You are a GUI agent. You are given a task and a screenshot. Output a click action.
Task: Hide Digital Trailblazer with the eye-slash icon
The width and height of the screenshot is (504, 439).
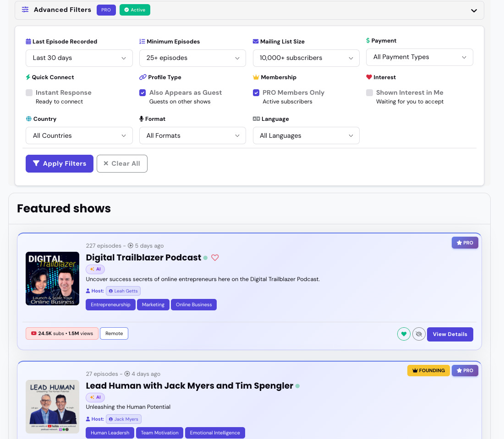click(419, 334)
